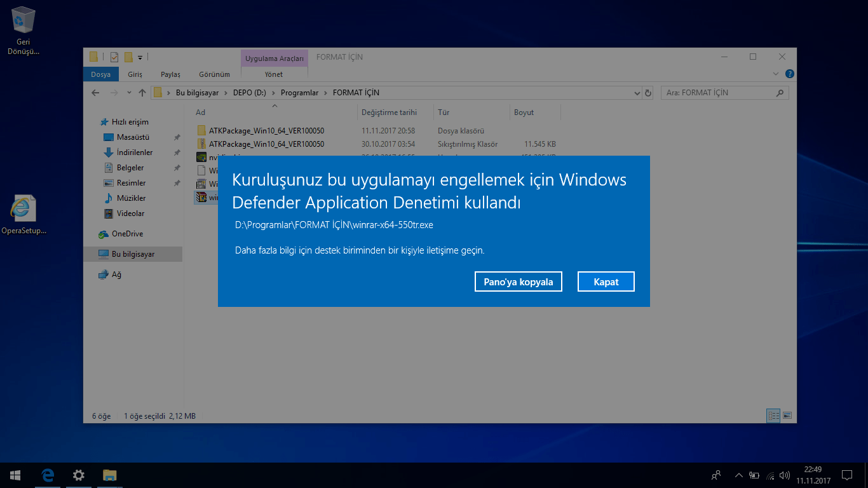Viewport: 868px width, 488px height.
Task: Open the Action Center notification icon
Action: (847, 475)
